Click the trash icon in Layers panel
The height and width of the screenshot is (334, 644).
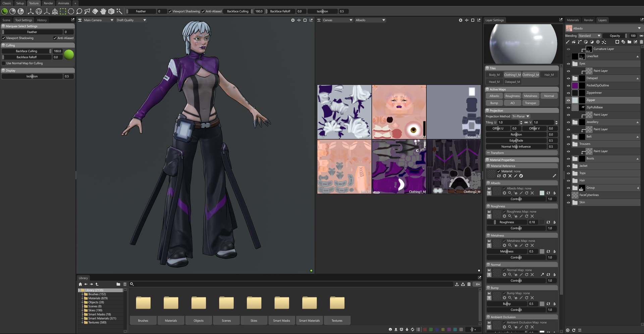pyautogui.click(x=641, y=42)
